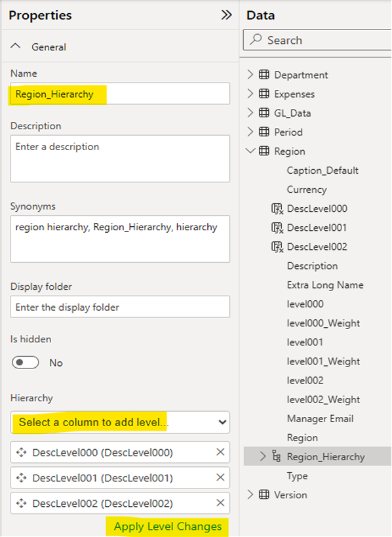392x537 pixels.
Task: Collapse the Region table in Data pane
Action: [250, 151]
